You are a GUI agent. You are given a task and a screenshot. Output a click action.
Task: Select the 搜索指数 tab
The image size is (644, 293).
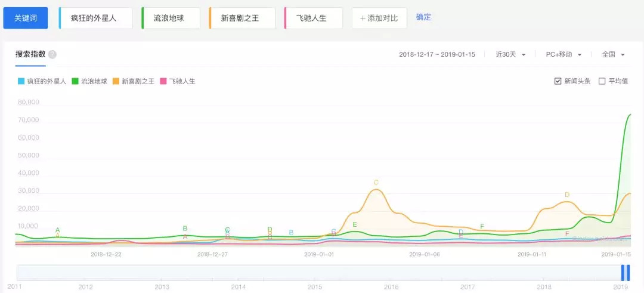(30, 54)
